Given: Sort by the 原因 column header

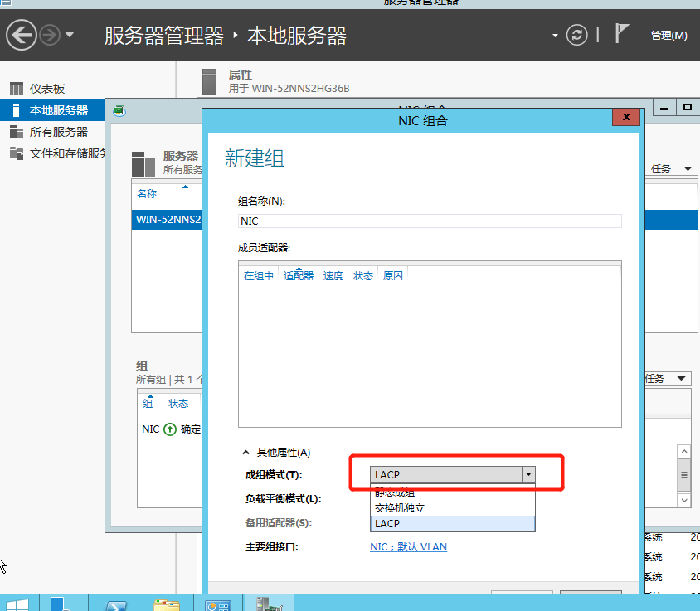Looking at the screenshot, I should tap(393, 276).
